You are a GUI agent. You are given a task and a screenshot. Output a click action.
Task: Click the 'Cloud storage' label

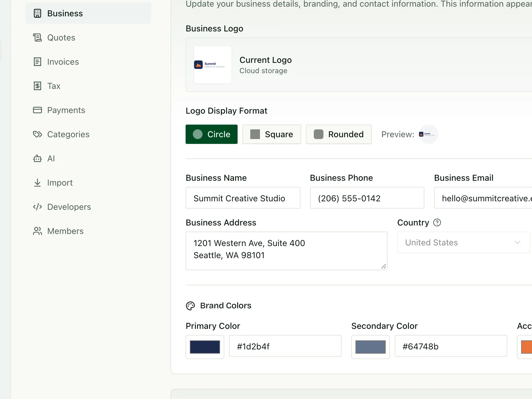[x=263, y=71]
